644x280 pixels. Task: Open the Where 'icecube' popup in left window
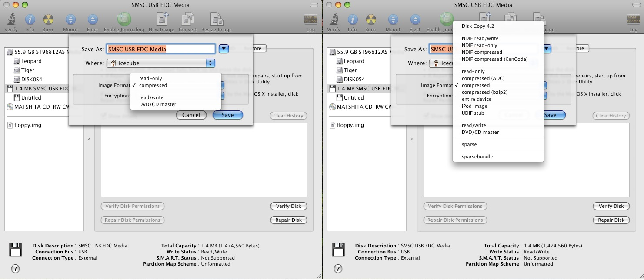(161, 63)
